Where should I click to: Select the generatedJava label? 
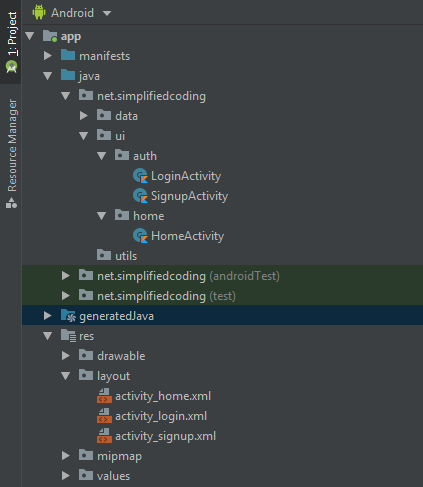tap(116, 316)
